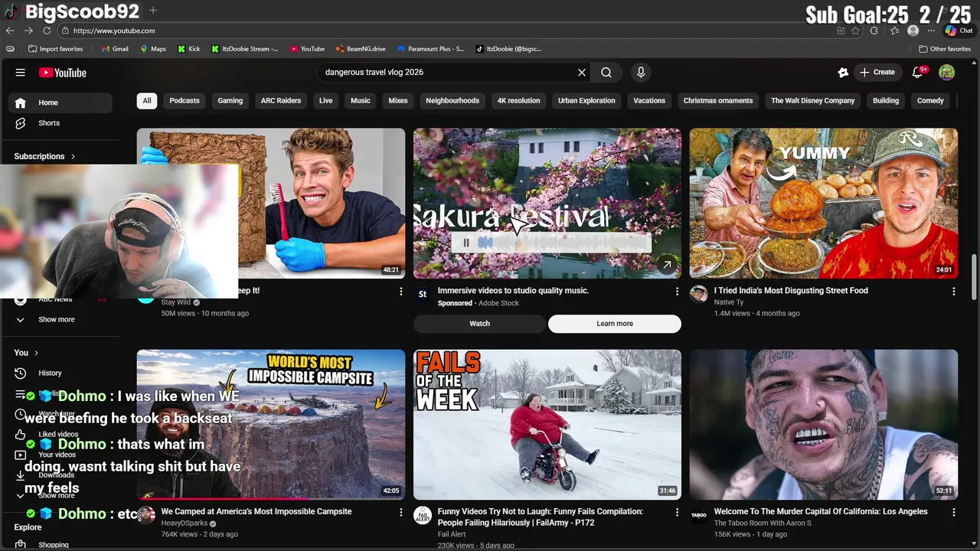Open the Kick bookmark
Image resolution: width=980 pixels, height=551 pixels.
189,49
